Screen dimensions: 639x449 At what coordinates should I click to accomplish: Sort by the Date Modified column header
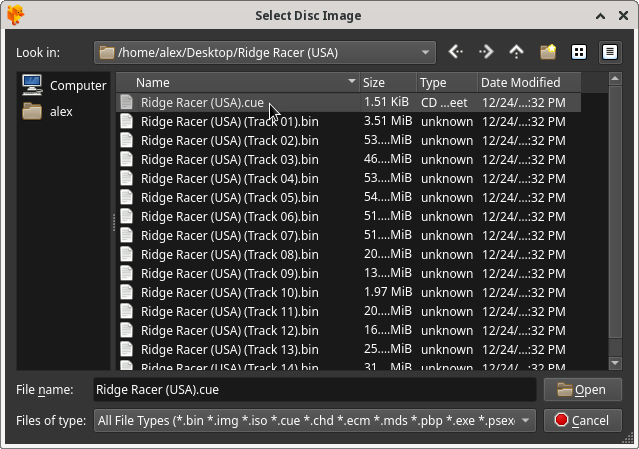pyautogui.click(x=529, y=83)
